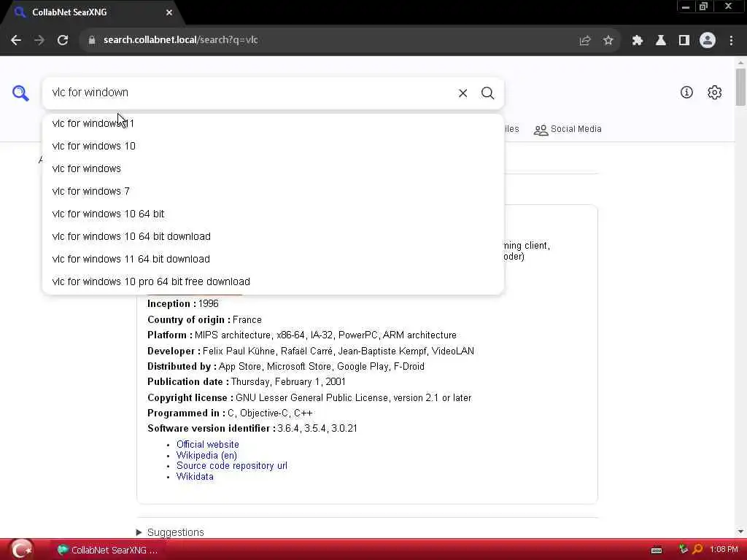
Task: Select 'vlc for windows 11 64 bit download'
Action: click(x=273, y=259)
